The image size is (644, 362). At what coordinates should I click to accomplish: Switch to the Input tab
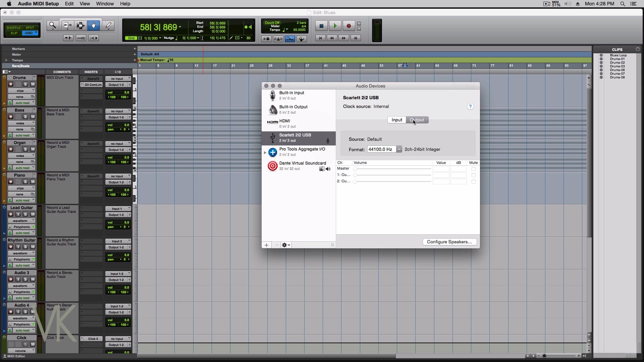tap(397, 120)
